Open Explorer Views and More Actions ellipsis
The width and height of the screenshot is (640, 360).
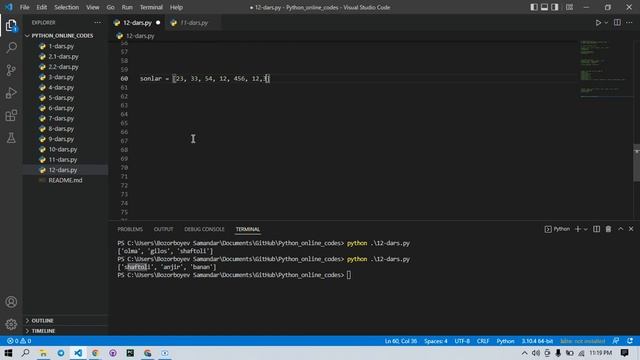pos(97,23)
